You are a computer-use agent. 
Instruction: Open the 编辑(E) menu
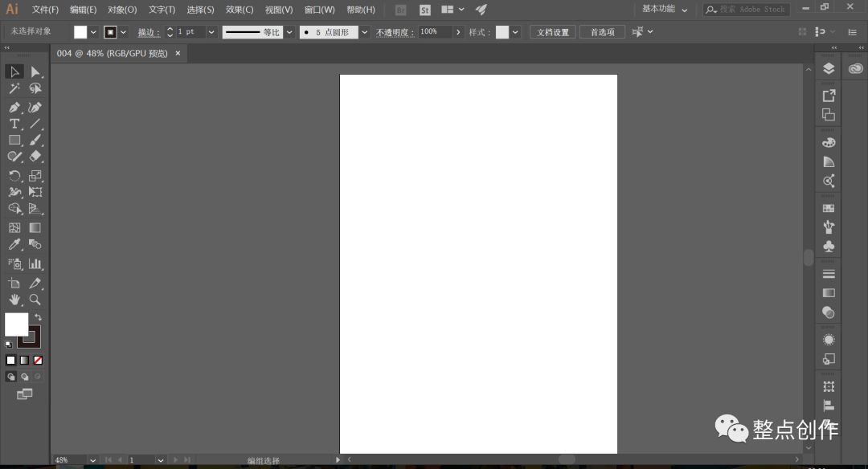(x=83, y=10)
